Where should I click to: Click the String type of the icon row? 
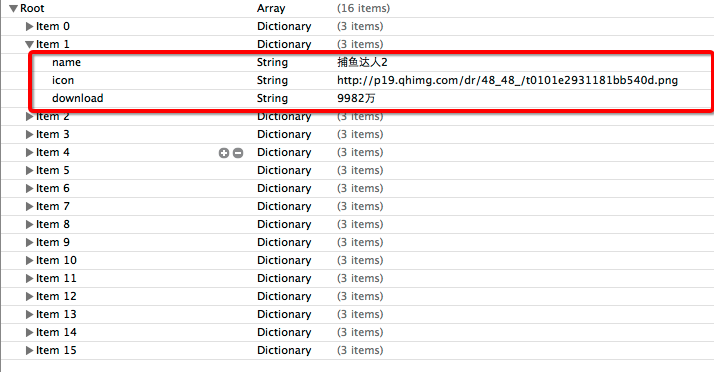pyautogui.click(x=272, y=81)
